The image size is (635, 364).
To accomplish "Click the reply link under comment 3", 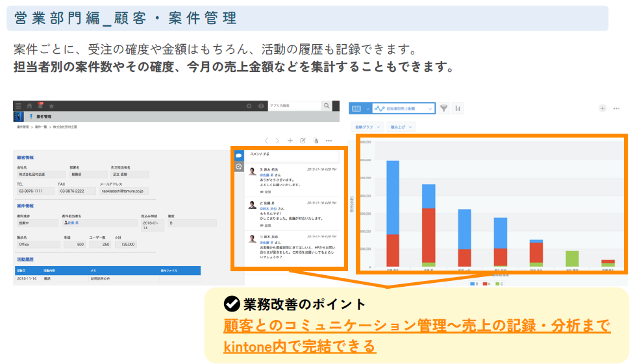I will coord(266,191).
